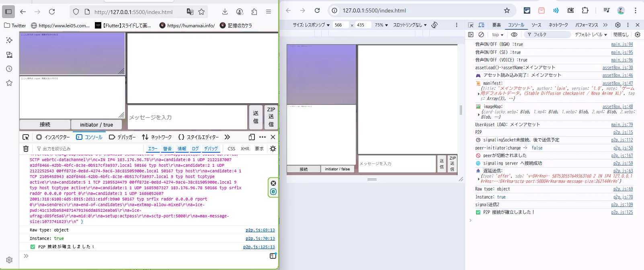Open Chrome console sidebar panel icon

471,35
